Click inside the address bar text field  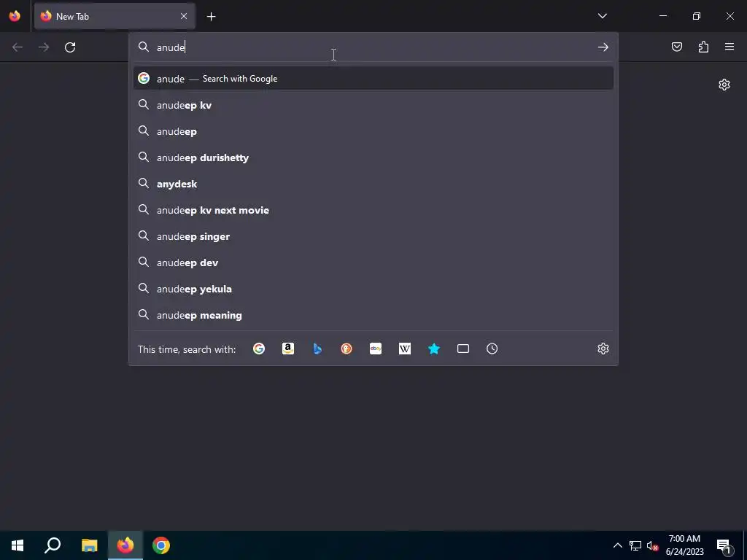pyautogui.click(x=374, y=47)
